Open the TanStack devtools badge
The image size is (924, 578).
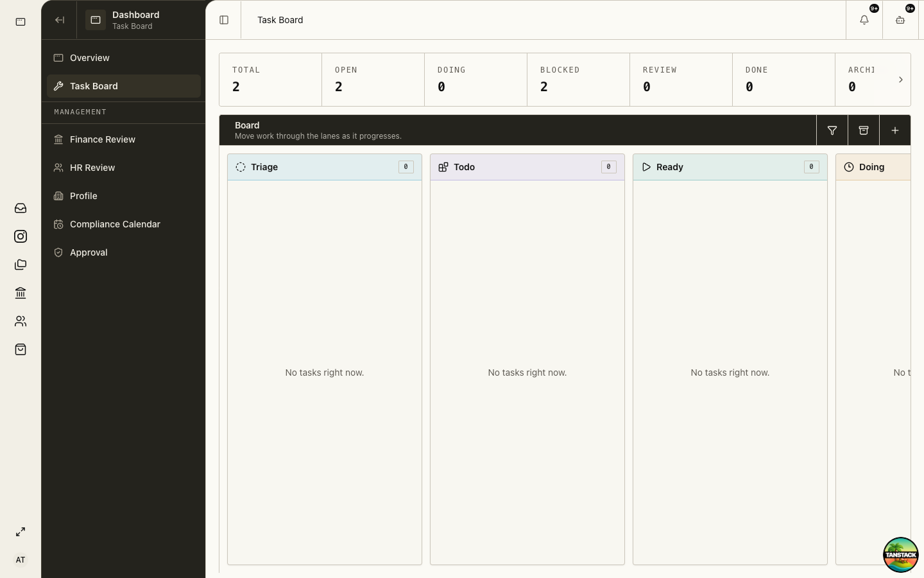tap(901, 555)
